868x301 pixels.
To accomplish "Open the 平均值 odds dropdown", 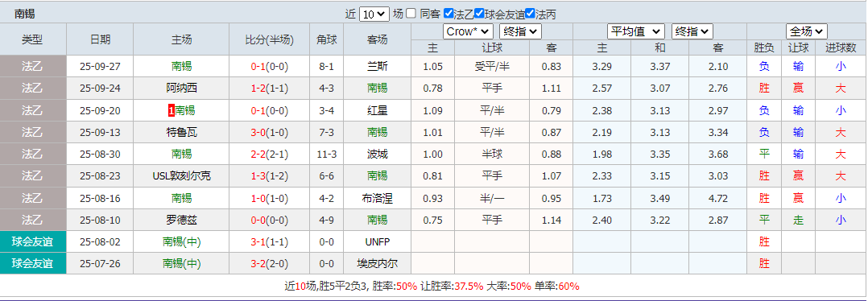I will pyautogui.click(x=636, y=31).
